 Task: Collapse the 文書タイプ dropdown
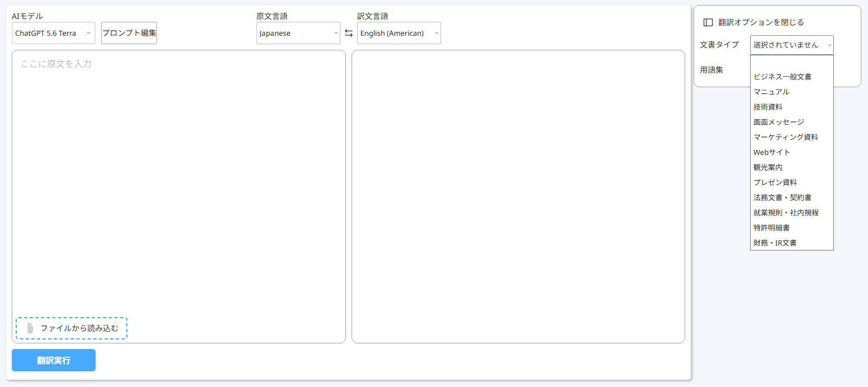click(x=792, y=45)
